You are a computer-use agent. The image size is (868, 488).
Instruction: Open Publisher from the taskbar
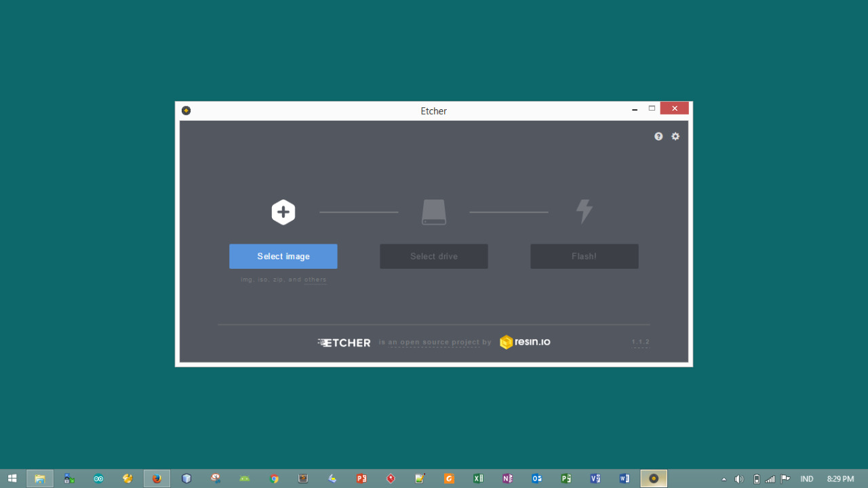(566, 478)
